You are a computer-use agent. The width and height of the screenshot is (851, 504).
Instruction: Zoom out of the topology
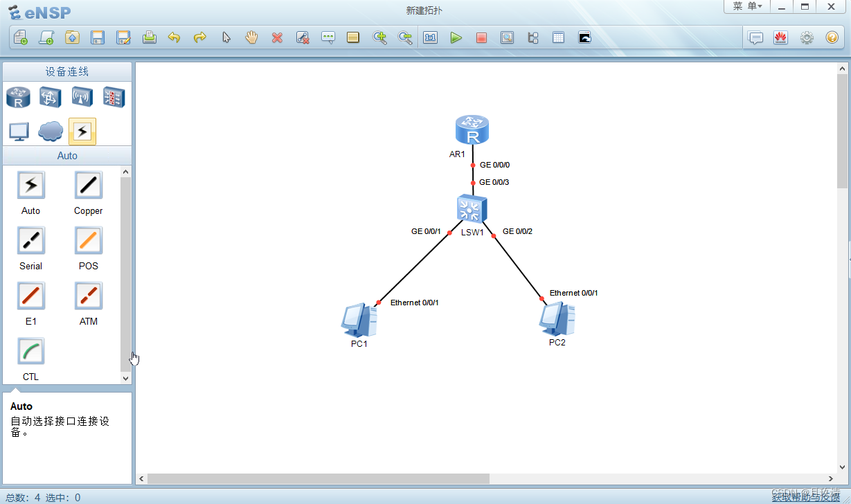[x=405, y=37]
